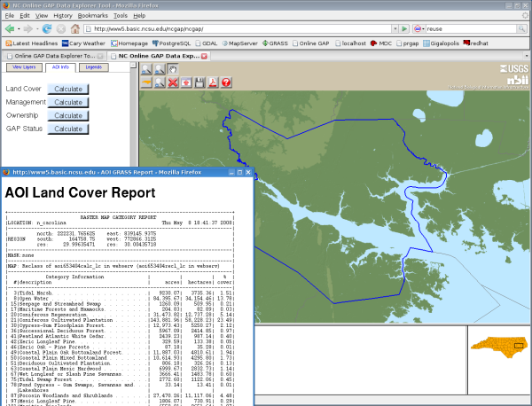Open the URL bar history dropdown
Viewport: 532px width, 406px height.
(395, 29)
